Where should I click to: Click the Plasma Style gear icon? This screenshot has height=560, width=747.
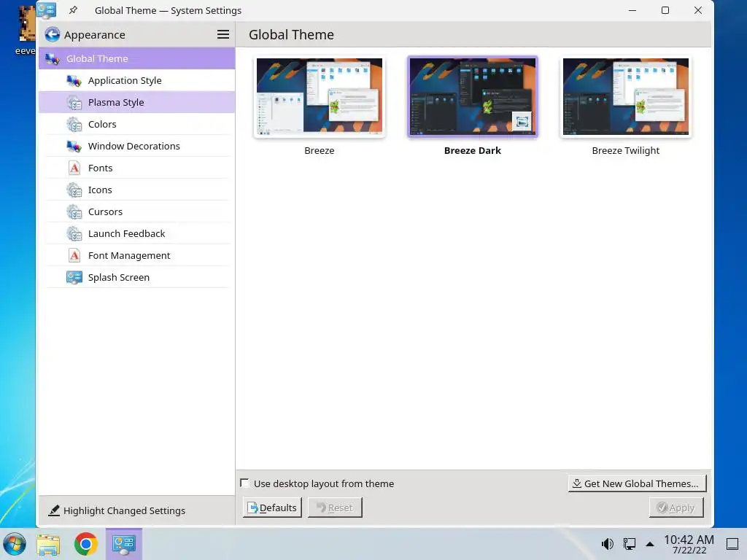[x=74, y=102]
